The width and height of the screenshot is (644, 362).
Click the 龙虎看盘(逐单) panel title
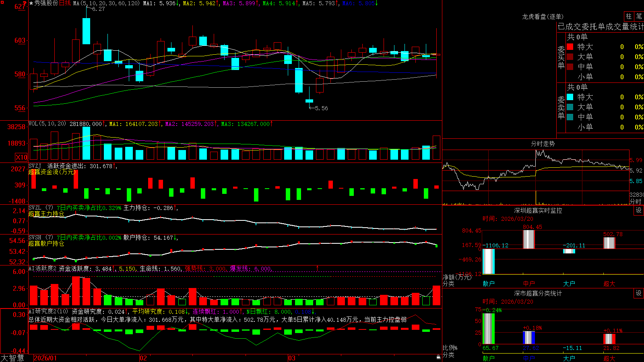click(543, 16)
